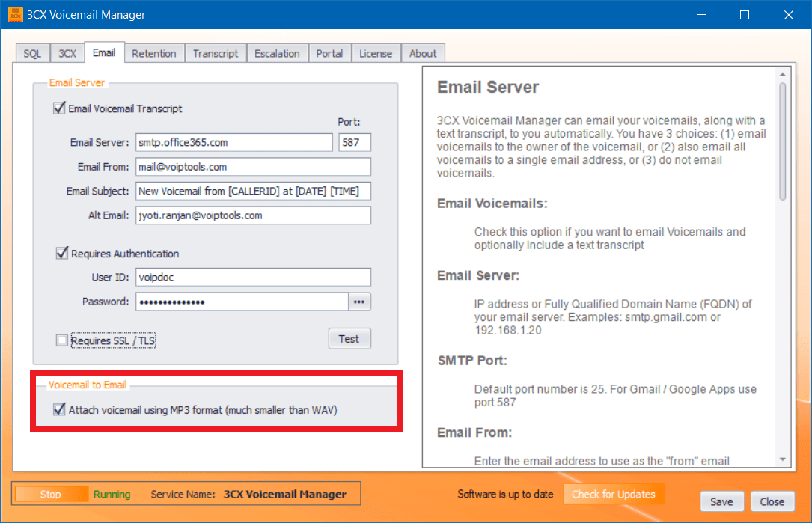The width and height of the screenshot is (812, 523).
Task: Click the 3CX Voicemail Manager service name text
Action: 285,494
